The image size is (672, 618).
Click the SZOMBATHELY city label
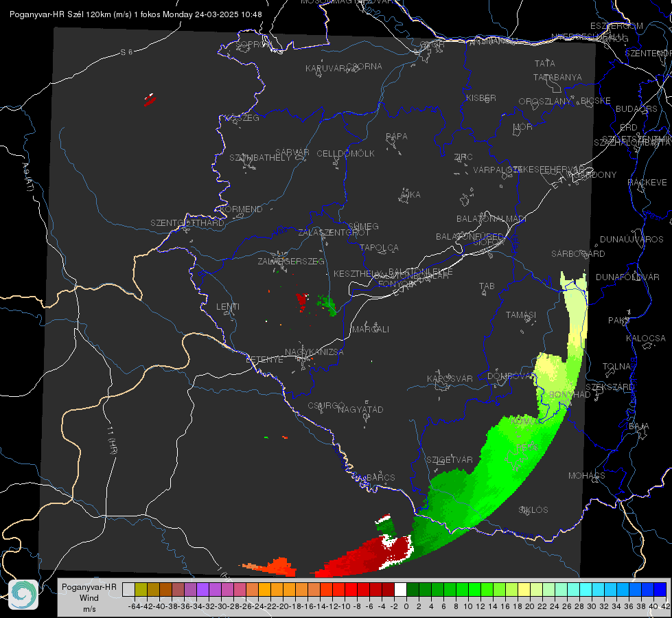point(259,158)
